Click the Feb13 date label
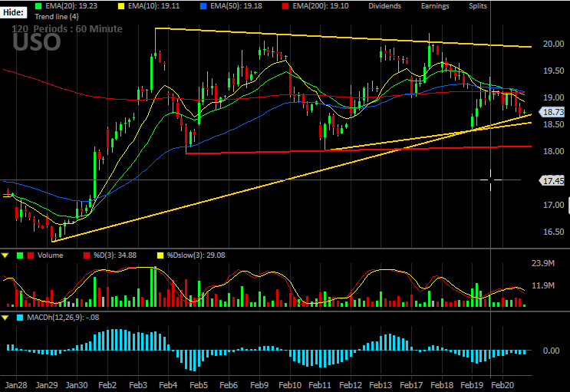 [381, 385]
